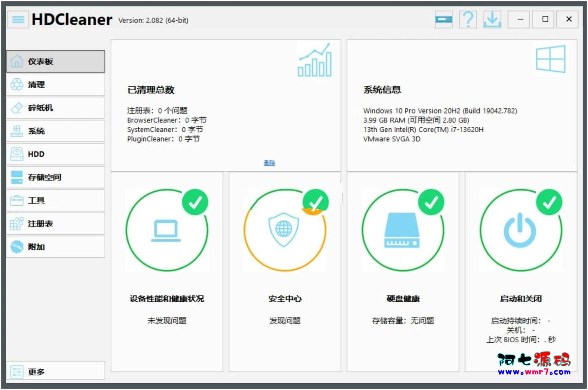This screenshot has height=390, width=588.
Task: Click the 系统信息 heading
Action: [382, 90]
